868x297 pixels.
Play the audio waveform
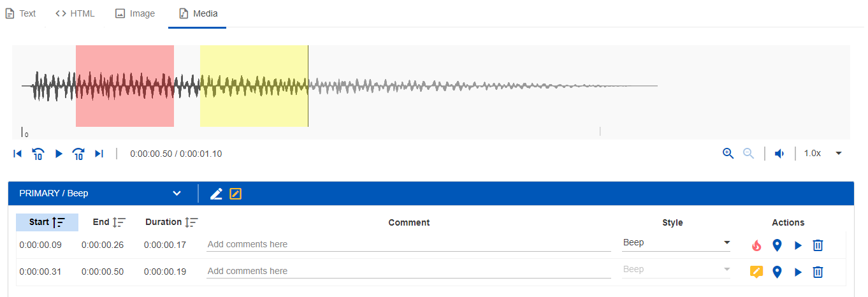59,154
